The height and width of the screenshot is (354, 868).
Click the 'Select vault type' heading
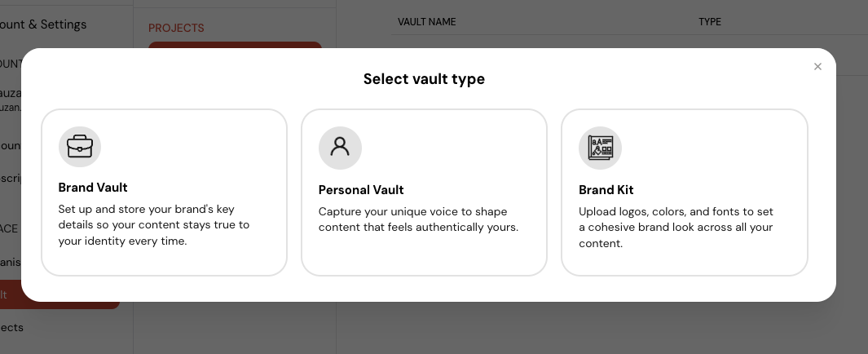[x=424, y=78]
